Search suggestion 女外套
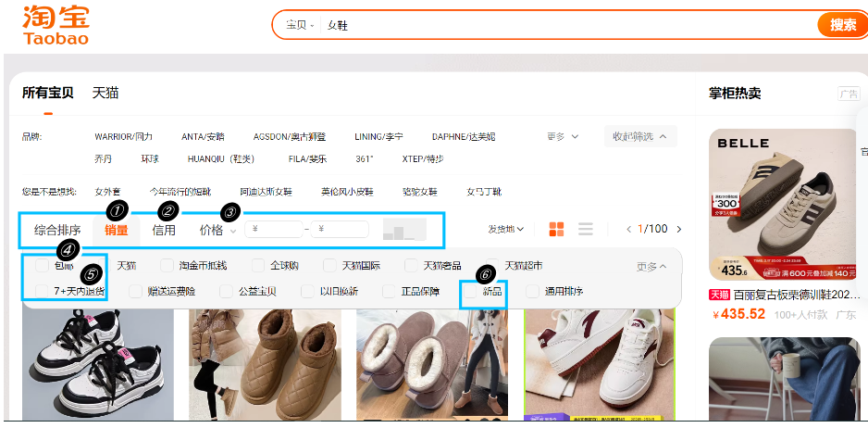 coord(107,192)
